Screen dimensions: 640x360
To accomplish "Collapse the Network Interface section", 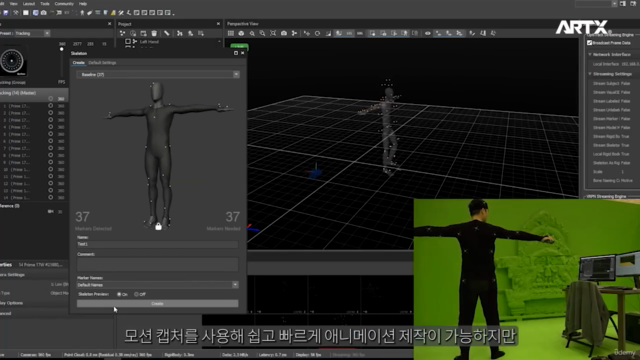I will point(590,54).
